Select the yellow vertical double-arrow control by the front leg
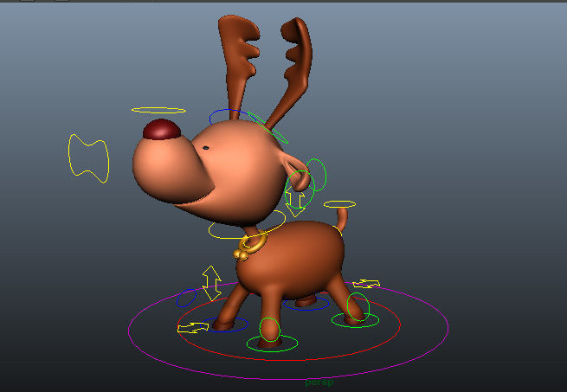Viewport: 567px width, 392px height. coord(211,284)
